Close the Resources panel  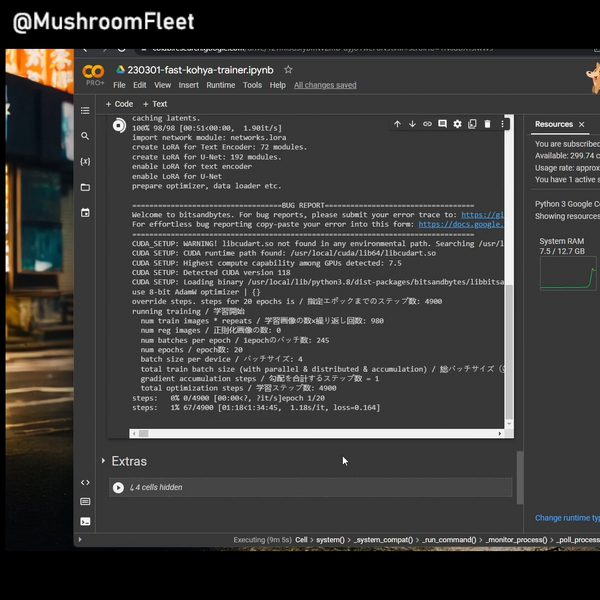pyautogui.click(x=582, y=124)
